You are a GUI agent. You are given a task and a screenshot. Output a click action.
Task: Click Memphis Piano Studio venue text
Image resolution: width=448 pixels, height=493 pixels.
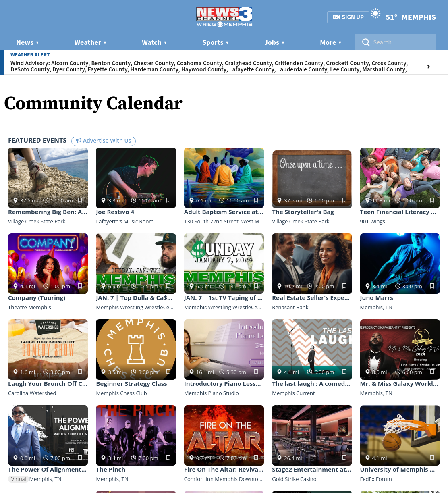coord(212,393)
